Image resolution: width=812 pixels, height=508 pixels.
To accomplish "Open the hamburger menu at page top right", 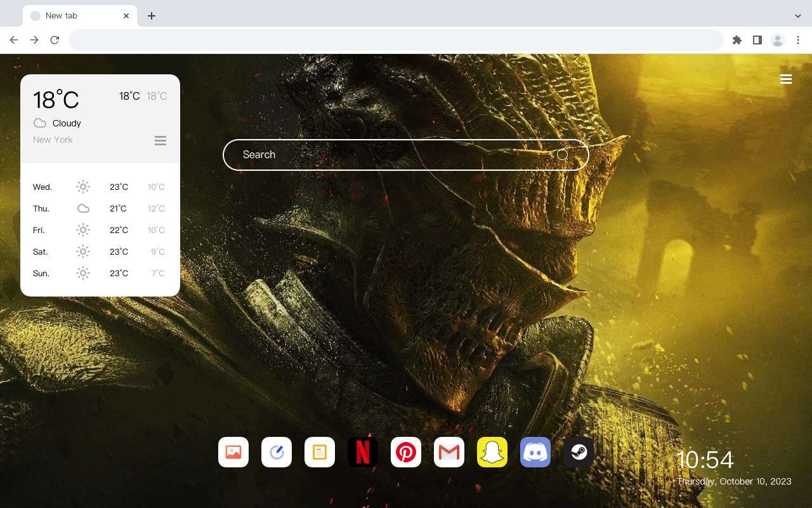I will 786,79.
